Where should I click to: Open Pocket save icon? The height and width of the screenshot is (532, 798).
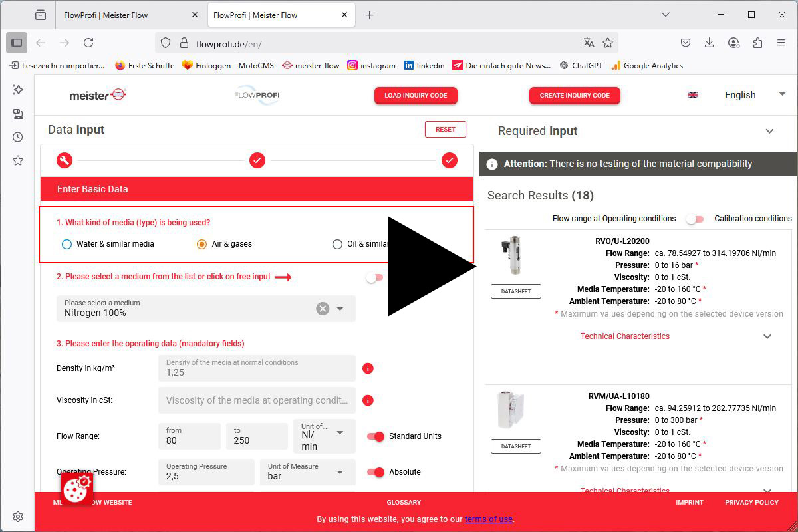point(686,43)
